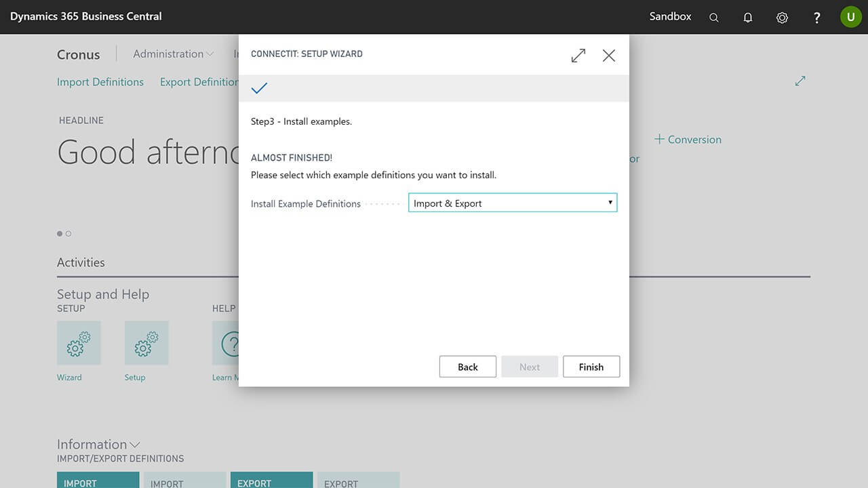Click the disabled Next button

[x=530, y=367]
